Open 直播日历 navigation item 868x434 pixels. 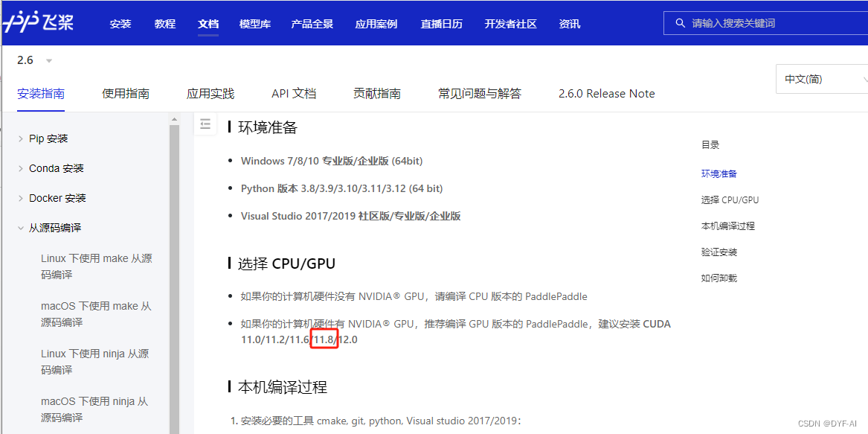441,24
